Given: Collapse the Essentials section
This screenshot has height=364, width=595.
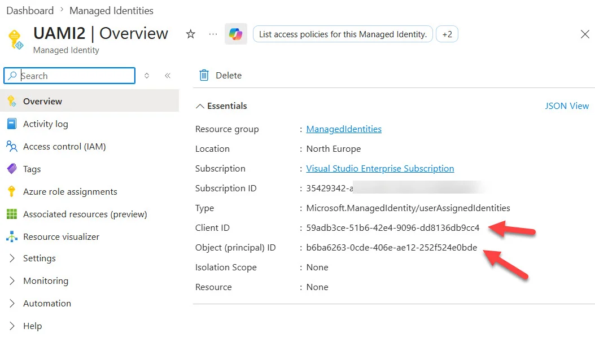Looking at the screenshot, I should coord(200,106).
